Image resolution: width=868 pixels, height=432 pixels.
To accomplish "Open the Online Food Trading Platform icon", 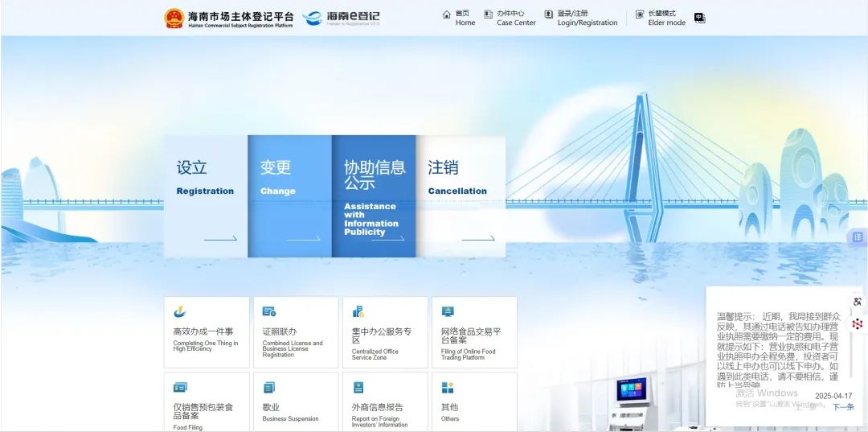I will [x=448, y=311].
